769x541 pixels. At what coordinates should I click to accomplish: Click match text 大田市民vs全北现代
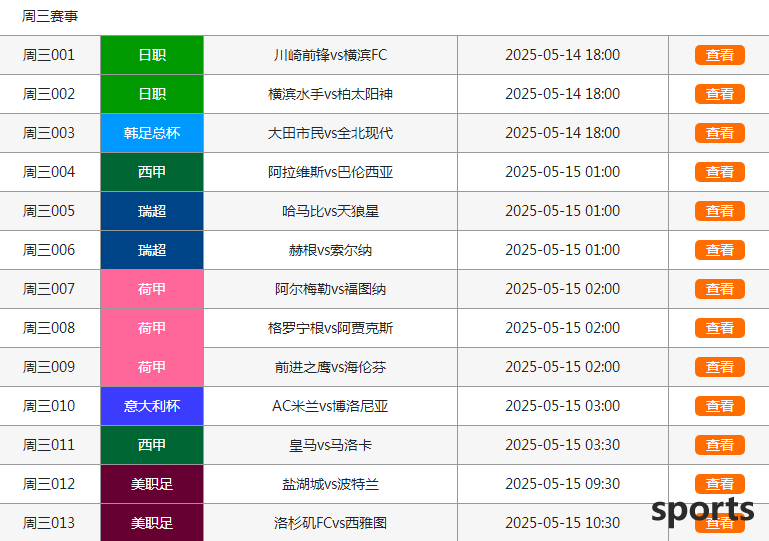click(331, 133)
